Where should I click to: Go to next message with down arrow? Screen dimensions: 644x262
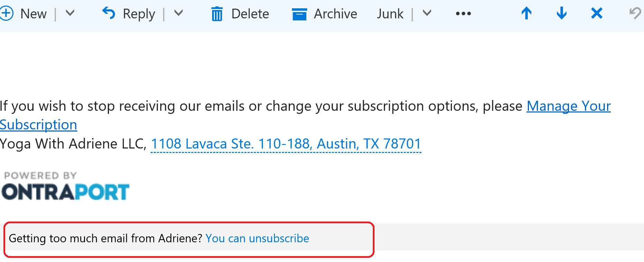click(x=561, y=13)
